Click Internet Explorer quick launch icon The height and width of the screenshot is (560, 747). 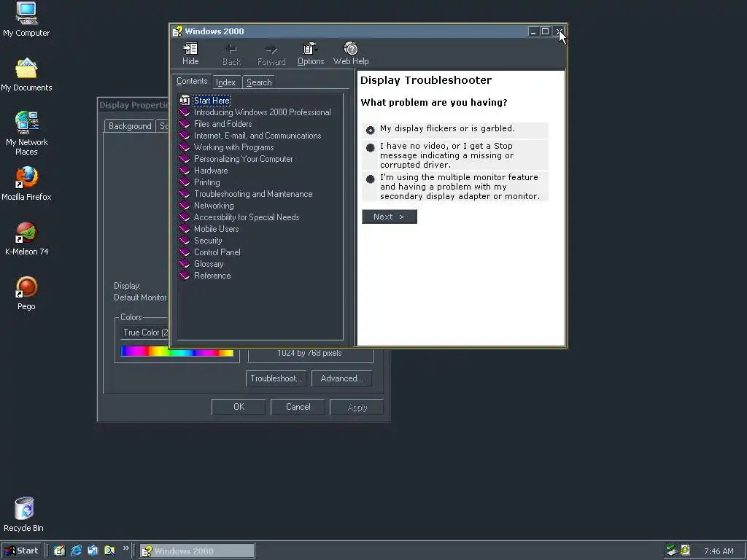76,551
